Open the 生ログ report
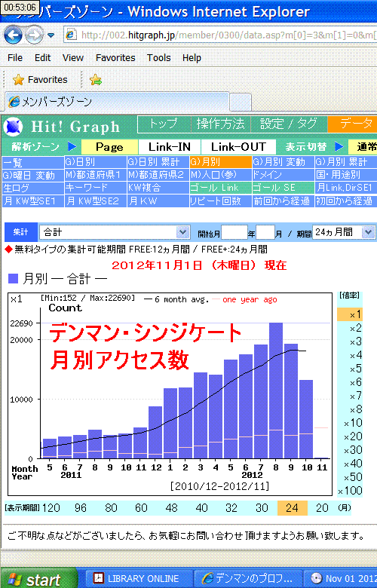This screenshot has width=377, height=588. [x=33, y=188]
